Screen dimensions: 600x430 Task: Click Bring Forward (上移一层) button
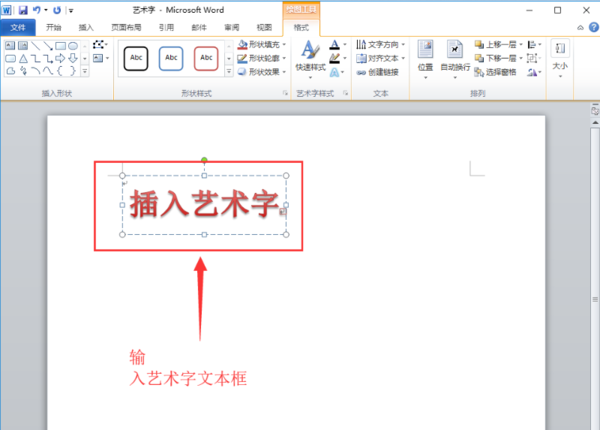point(496,45)
